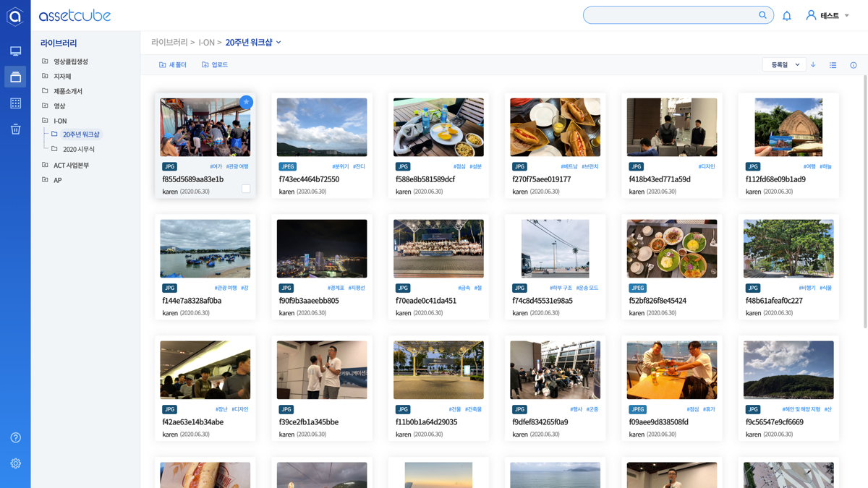Open thumbnail of f112fd68e09b1ad9
The width and height of the screenshot is (868, 488).
click(788, 127)
